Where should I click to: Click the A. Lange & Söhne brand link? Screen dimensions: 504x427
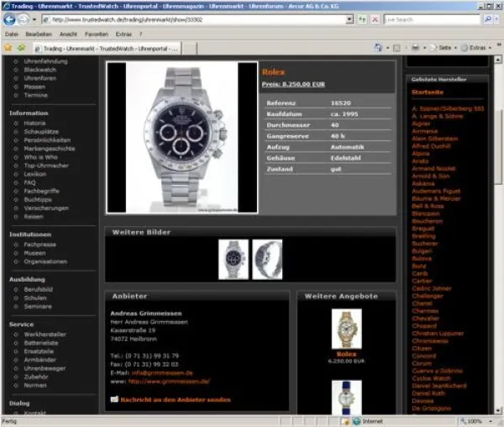[x=438, y=116]
